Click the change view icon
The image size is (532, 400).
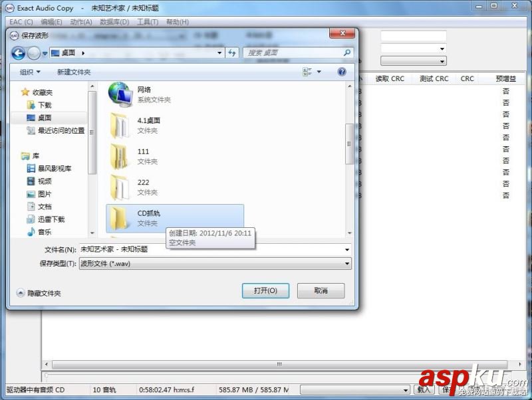[307, 72]
